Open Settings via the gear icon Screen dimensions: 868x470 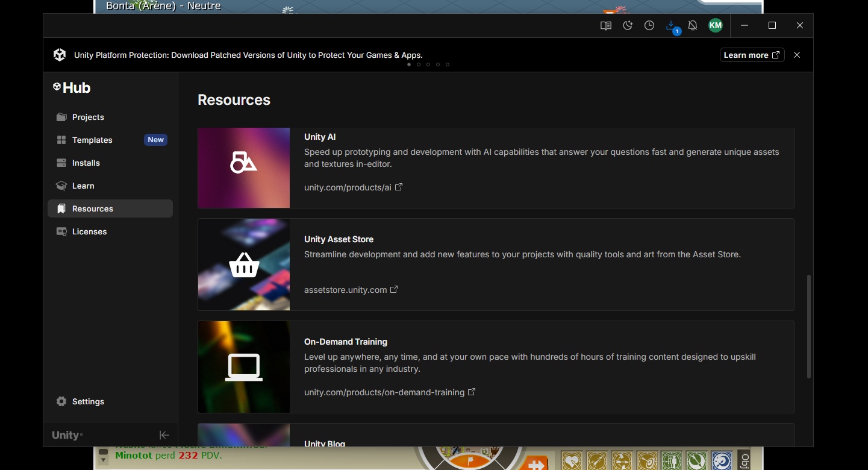[x=61, y=401]
